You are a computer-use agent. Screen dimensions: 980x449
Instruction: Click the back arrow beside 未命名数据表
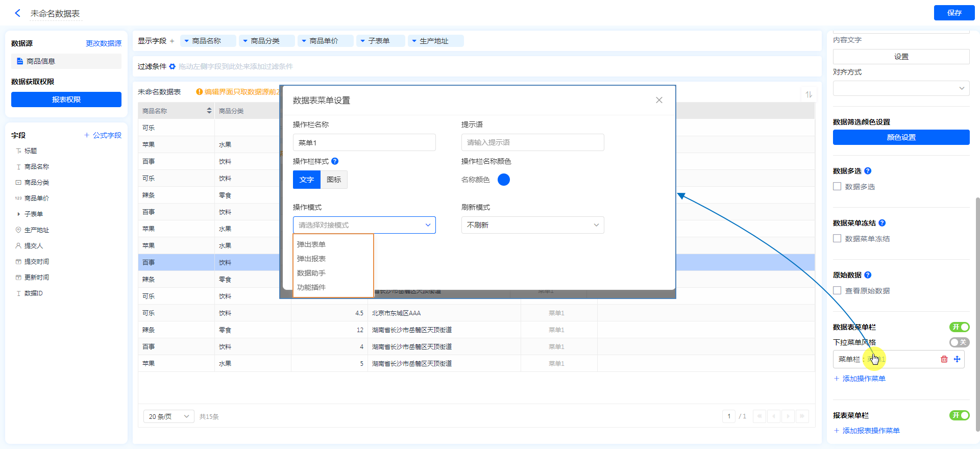click(17, 13)
